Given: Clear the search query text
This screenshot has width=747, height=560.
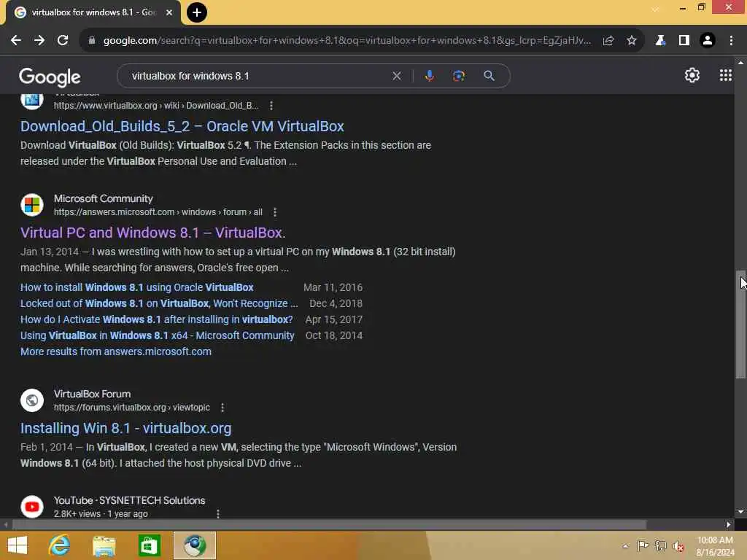Looking at the screenshot, I should tap(396, 76).
